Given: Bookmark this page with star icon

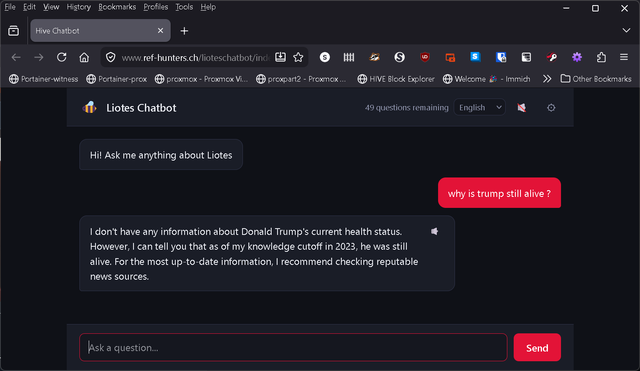Looking at the screenshot, I should coord(298,58).
